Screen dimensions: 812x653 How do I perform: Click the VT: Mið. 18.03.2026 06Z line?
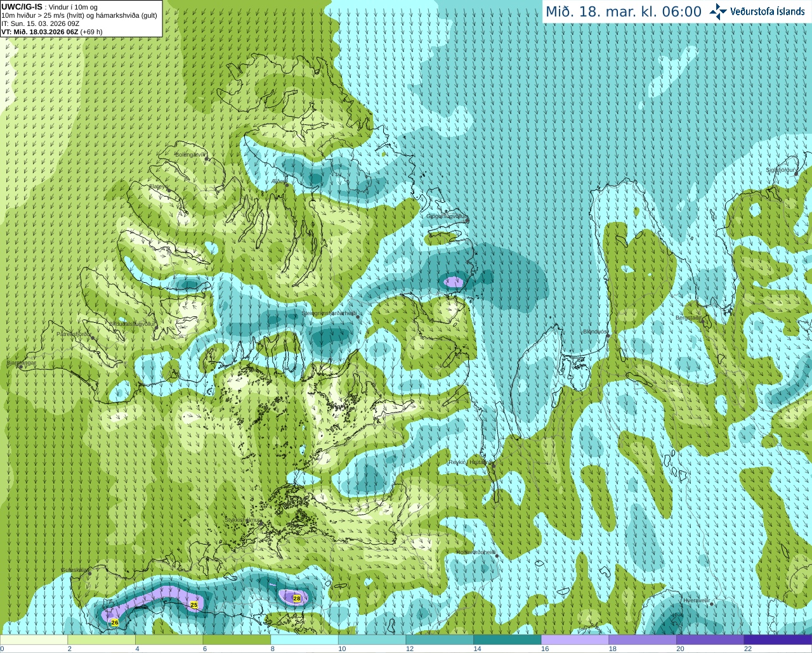[51, 32]
